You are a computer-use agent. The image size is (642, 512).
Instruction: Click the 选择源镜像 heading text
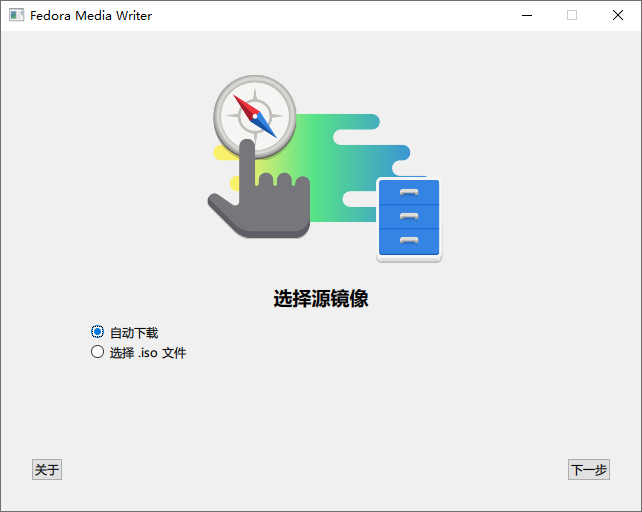(320, 299)
